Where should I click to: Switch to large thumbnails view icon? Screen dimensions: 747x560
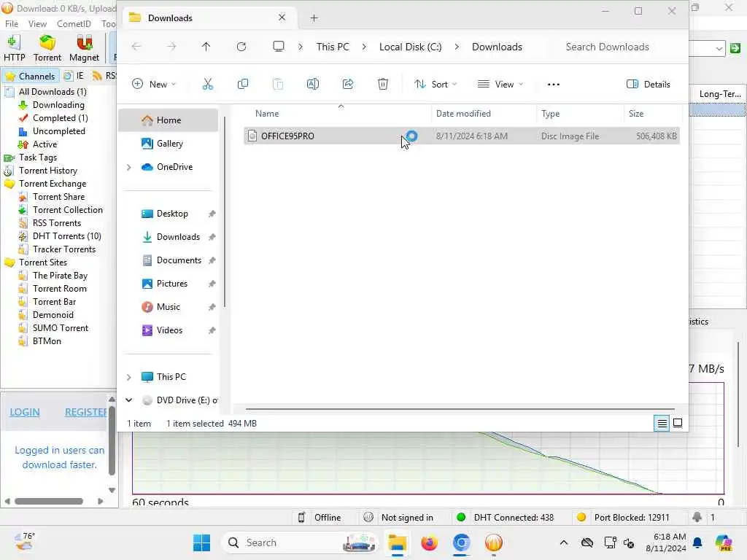pos(678,423)
